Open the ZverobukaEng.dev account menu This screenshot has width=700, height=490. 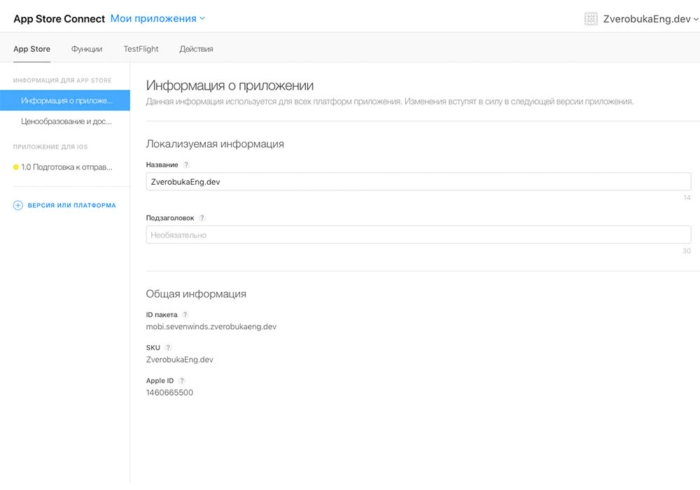click(x=650, y=19)
